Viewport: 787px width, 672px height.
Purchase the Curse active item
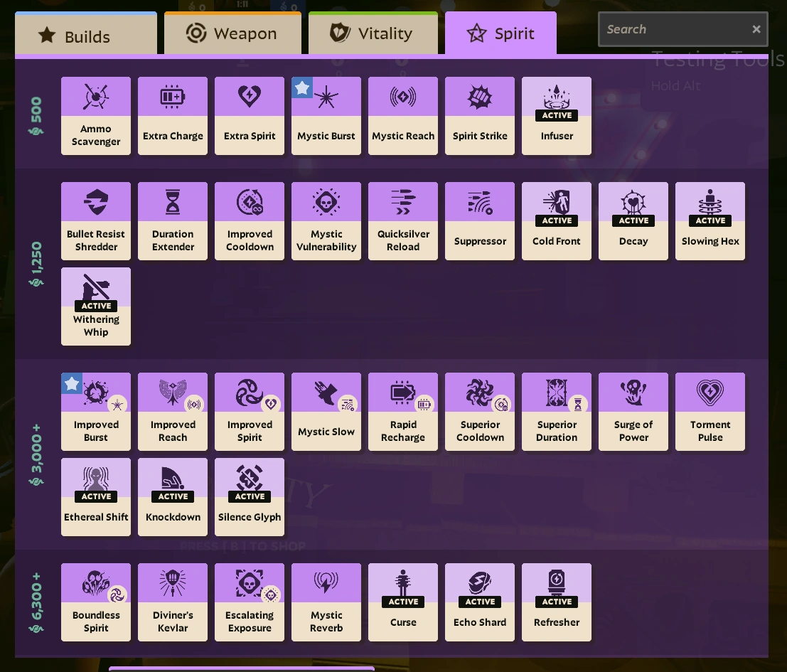coord(403,603)
